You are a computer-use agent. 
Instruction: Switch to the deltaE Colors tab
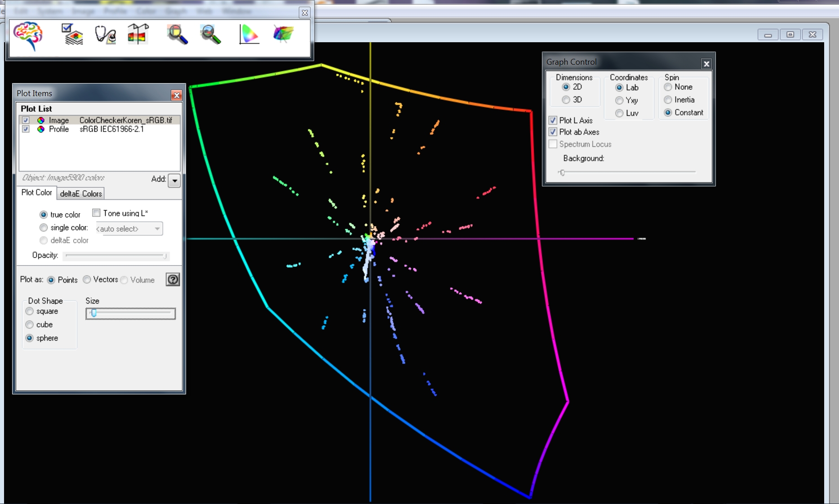click(x=81, y=194)
